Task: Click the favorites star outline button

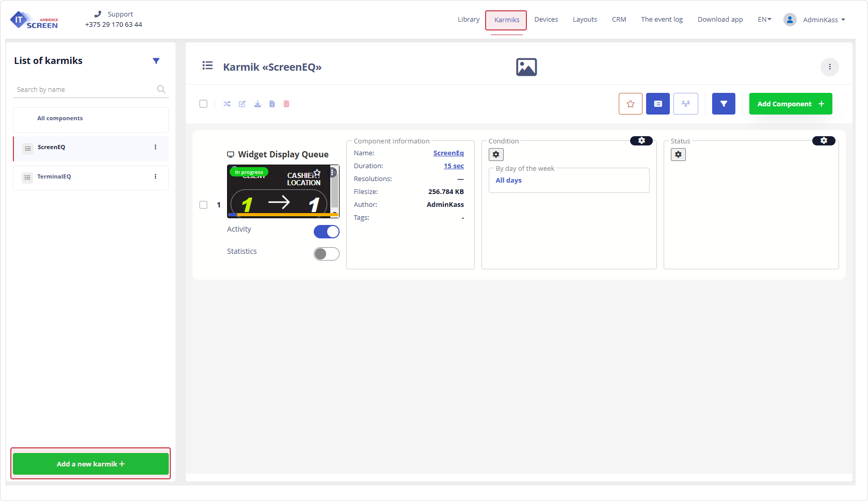Action: click(x=631, y=104)
